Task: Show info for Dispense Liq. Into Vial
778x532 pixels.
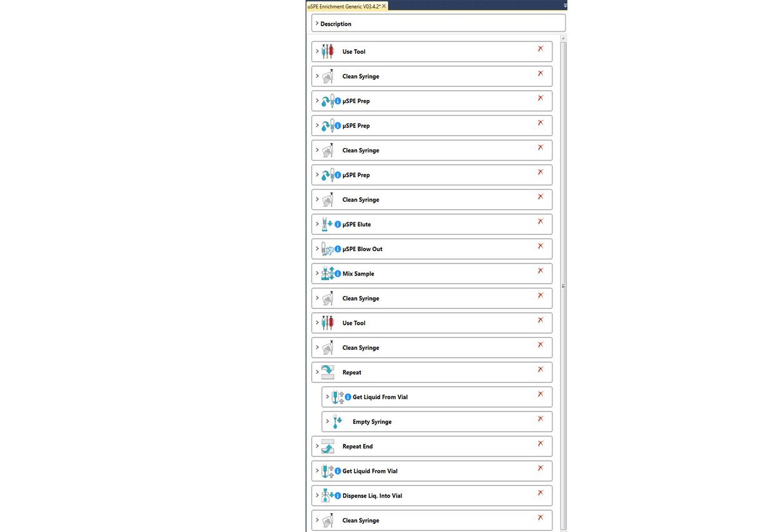Action: pos(338,496)
